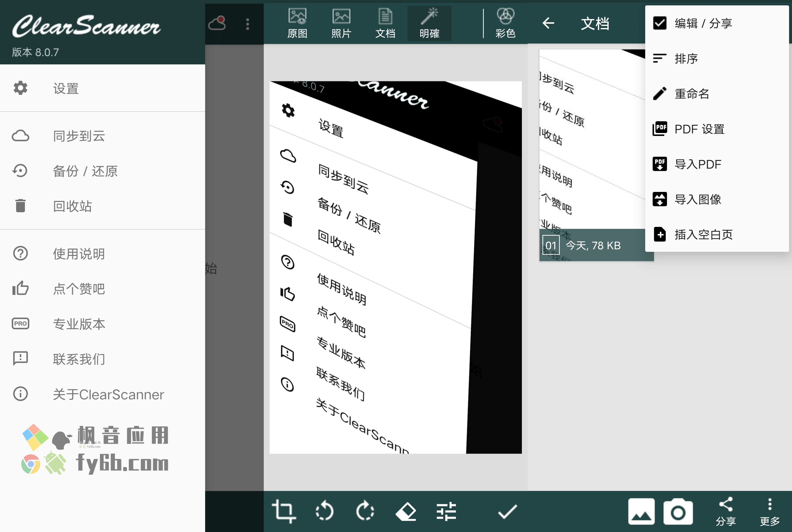Tap the 分享 share button
The height and width of the screenshot is (532, 792).
tap(726, 512)
